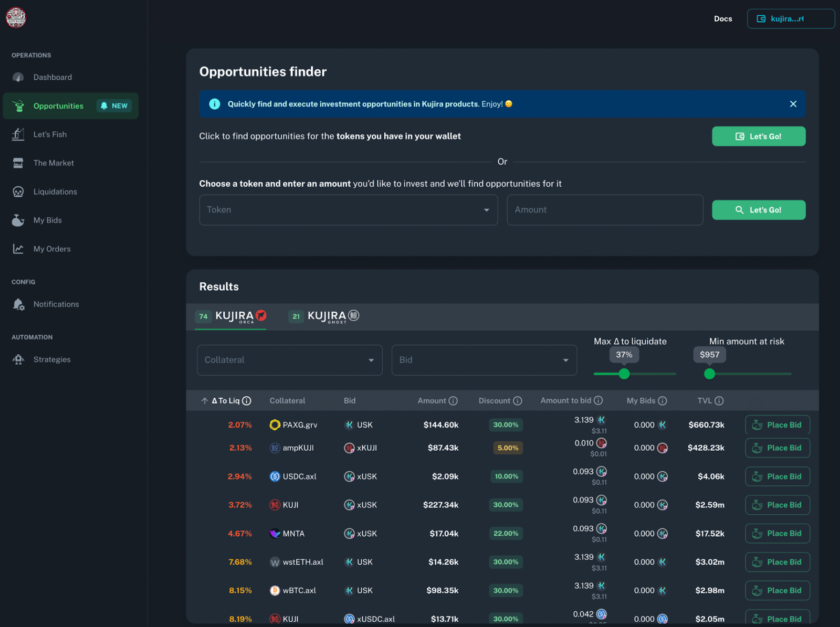The height and width of the screenshot is (627, 840).
Task: Place Bid on the PAXG.grv row
Action: [778, 425]
